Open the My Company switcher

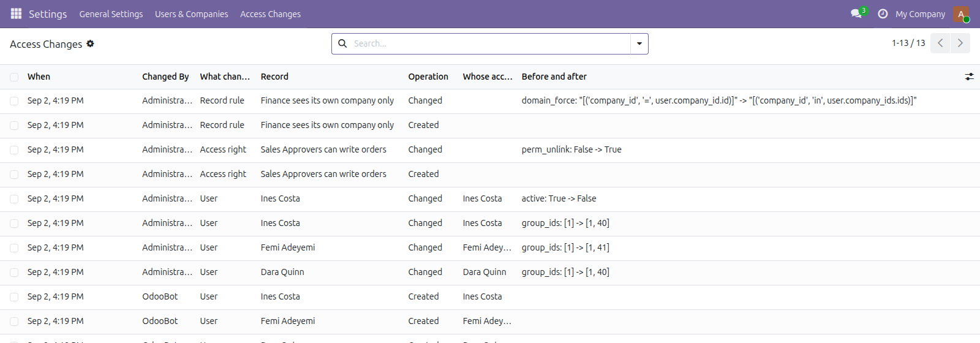click(920, 13)
